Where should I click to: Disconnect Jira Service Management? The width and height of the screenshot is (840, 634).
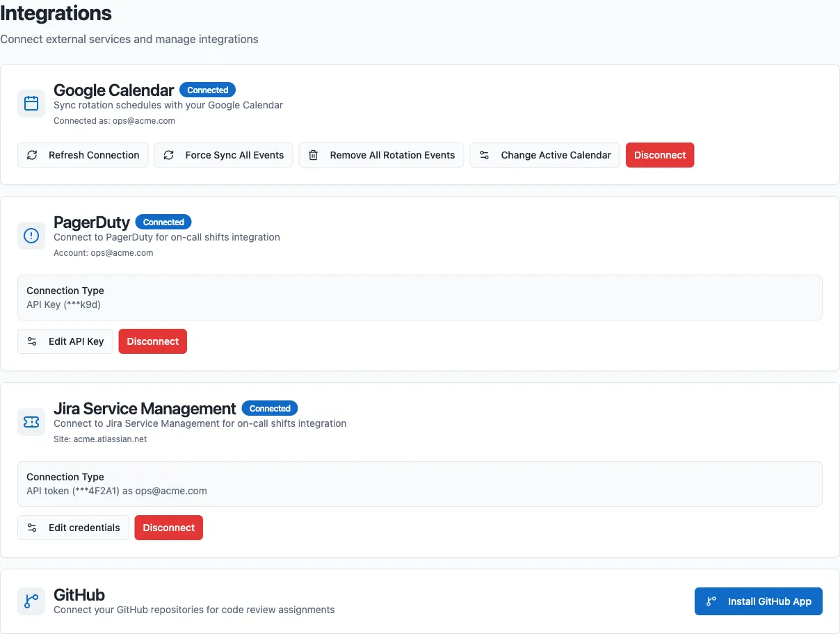169,528
